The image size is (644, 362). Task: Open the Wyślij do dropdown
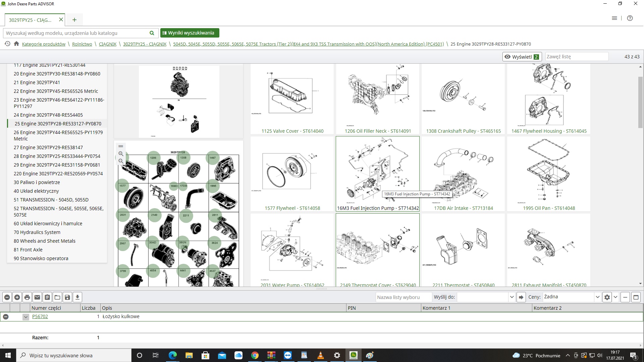512,297
